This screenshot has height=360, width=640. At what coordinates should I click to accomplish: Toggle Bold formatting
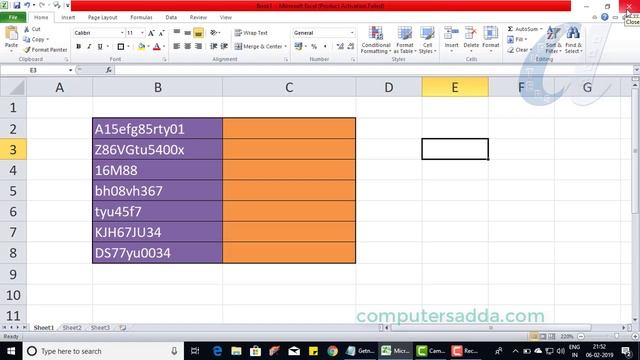pyautogui.click(x=78, y=47)
